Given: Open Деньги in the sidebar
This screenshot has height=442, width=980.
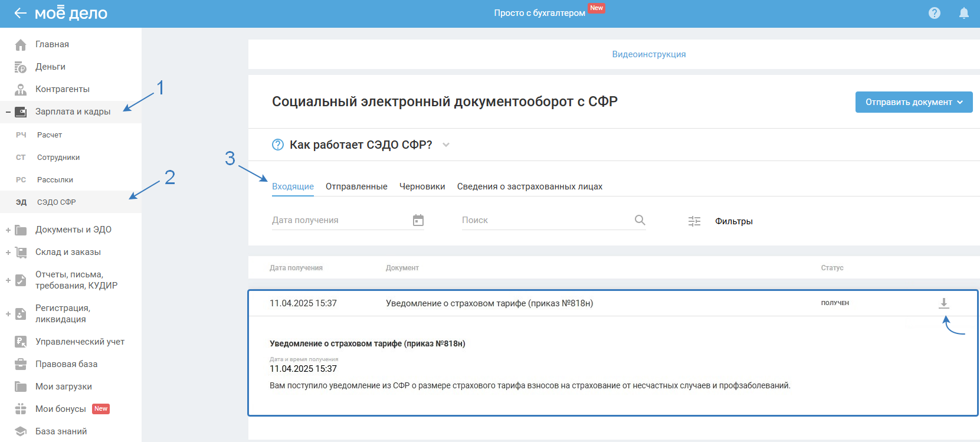Looking at the screenshot, I should pos(50,67).
